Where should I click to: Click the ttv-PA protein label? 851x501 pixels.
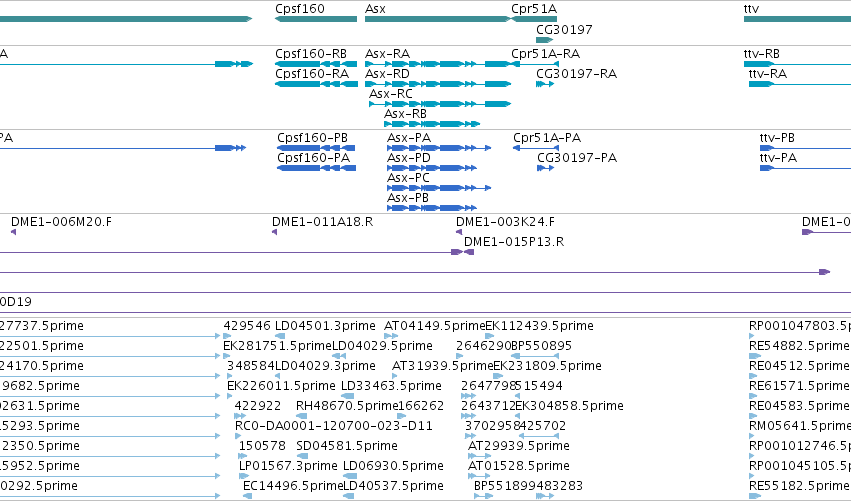778,158
